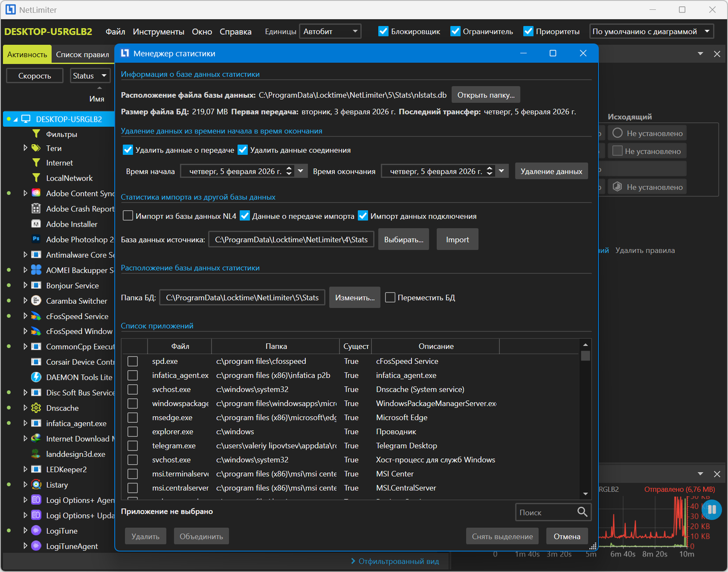Open the Время начала date dropdown arrow
The height and width of the screenshot is (572, 728).
(x=301, y=171)
